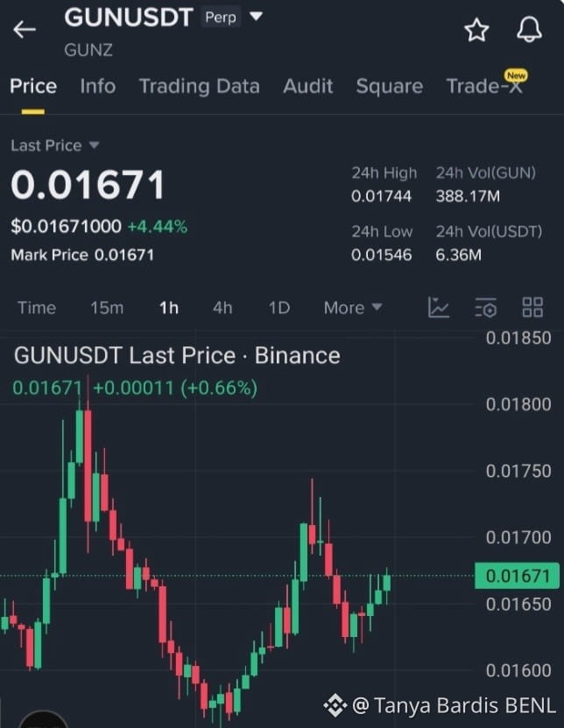Click the +0.00011 (+0.66%) chart change

(x=175, y=388)
